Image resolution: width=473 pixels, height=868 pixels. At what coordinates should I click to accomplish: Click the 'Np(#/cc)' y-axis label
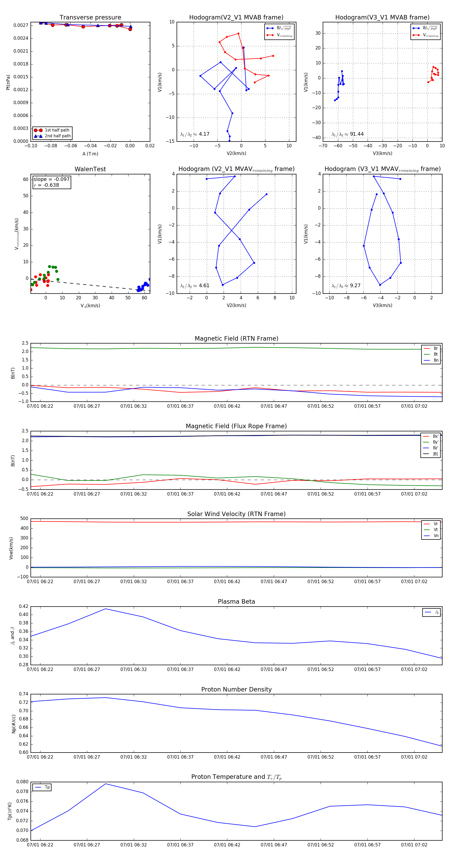[x=14, y=724]
